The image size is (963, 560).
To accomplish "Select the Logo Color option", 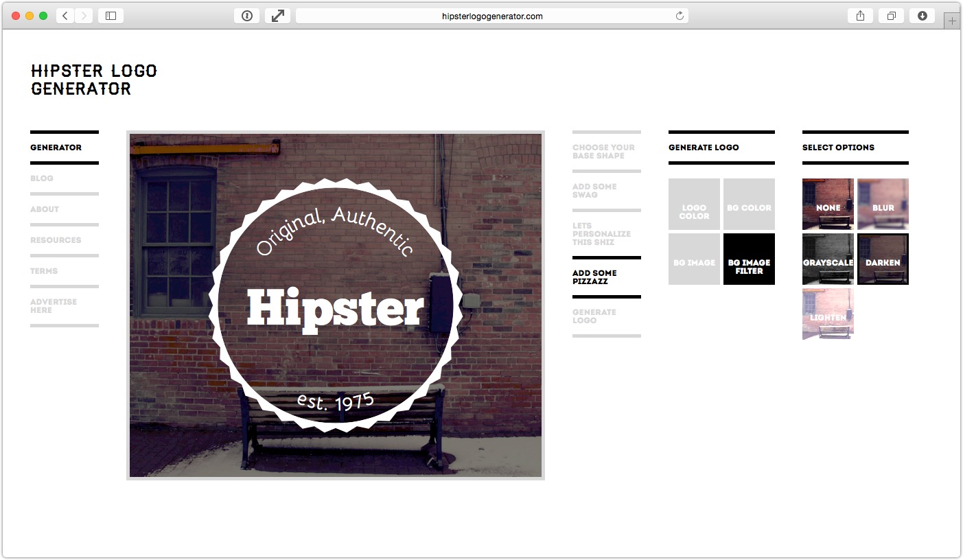I will click(693, 204).
